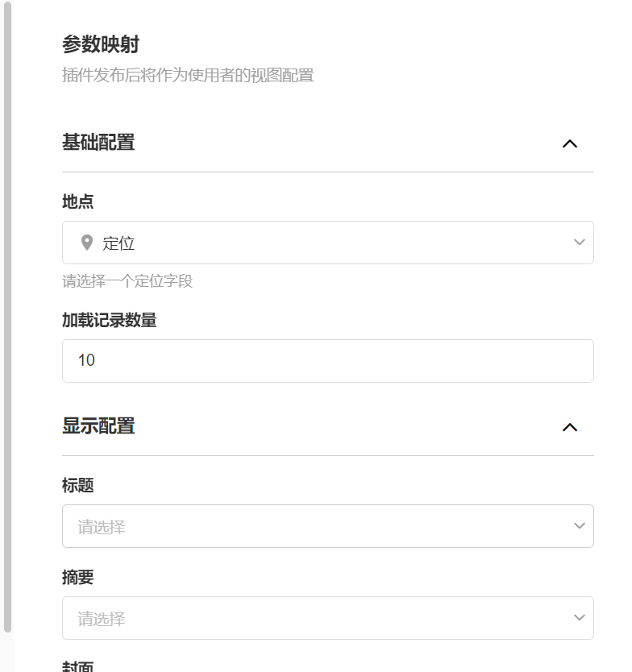Screen dimensions: 632x672
Task: Click the 参数映射 heading
Action: (101, 44)
